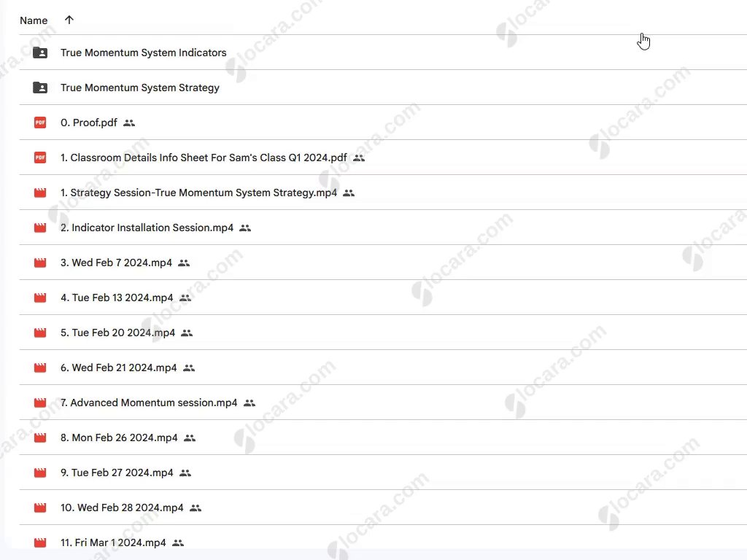Click the video icon of 1. Strategy Session file
Screen dimensions: 747x560
tap(40, 192)
